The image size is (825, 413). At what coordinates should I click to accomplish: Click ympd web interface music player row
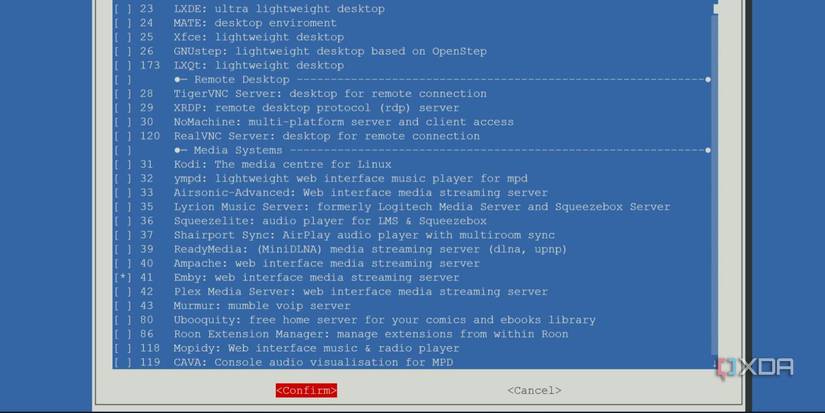pyautogui.click(x=411, y=178)
